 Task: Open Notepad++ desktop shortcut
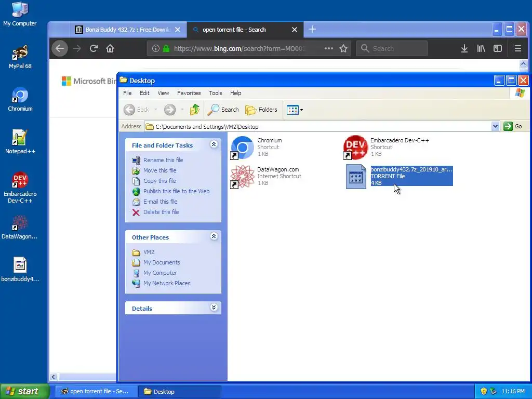pyautogui.click(x=20, y=142)
